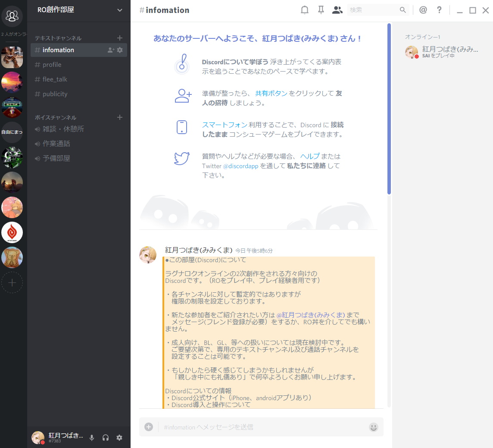Select the infomation channel

click(78, 50)
